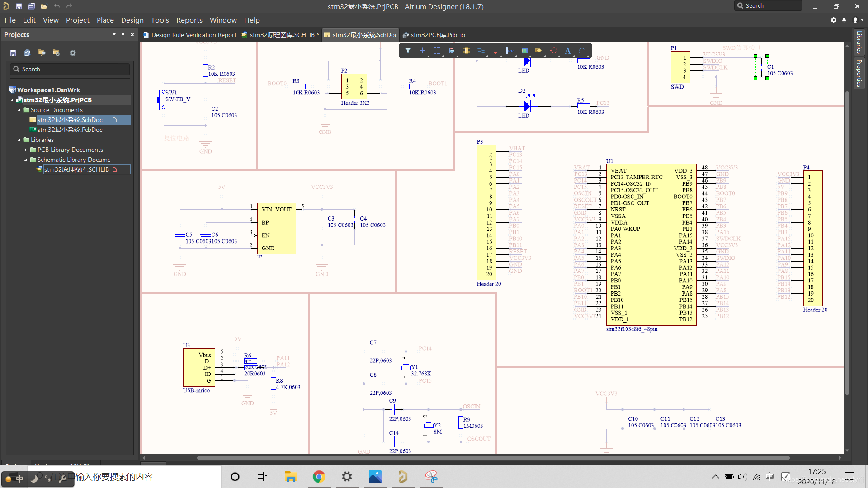
Task: Click the Projects panel search field
Action: click(x=70, y=69)
